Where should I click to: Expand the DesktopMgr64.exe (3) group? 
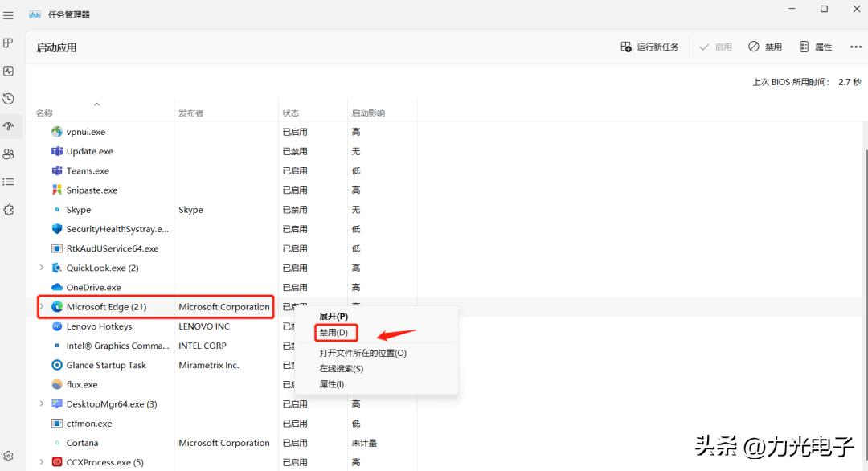click(x=42, y=403)
